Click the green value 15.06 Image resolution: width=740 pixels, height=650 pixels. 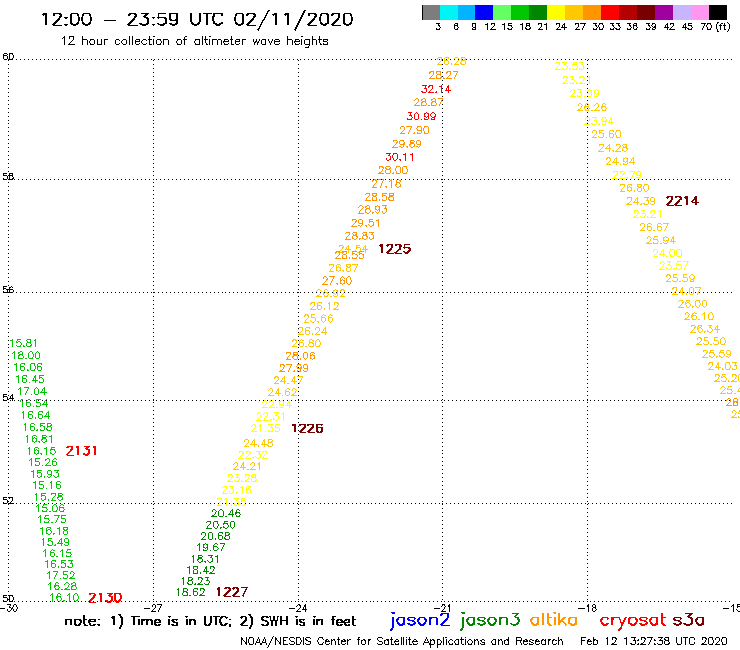(x=50, y=508)
